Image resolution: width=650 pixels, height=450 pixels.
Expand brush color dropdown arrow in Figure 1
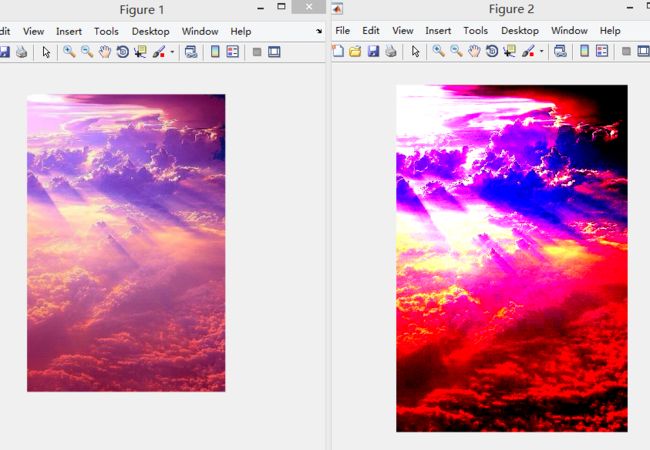(x=172, y=52)
